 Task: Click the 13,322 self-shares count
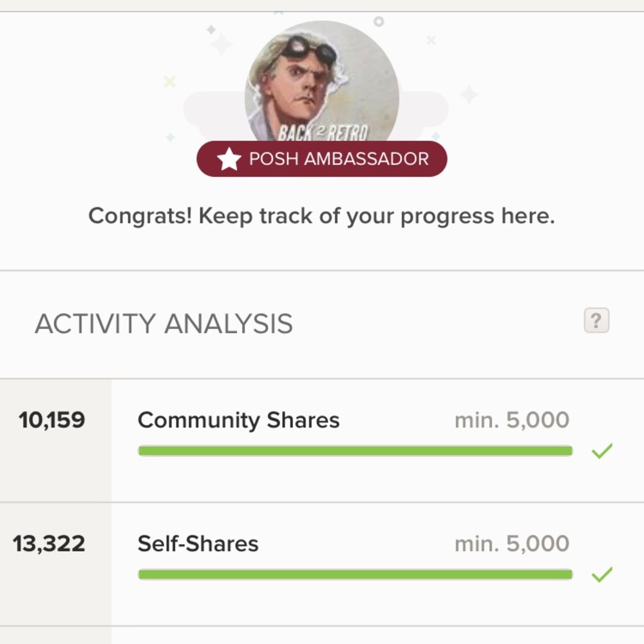pos(49,544)
